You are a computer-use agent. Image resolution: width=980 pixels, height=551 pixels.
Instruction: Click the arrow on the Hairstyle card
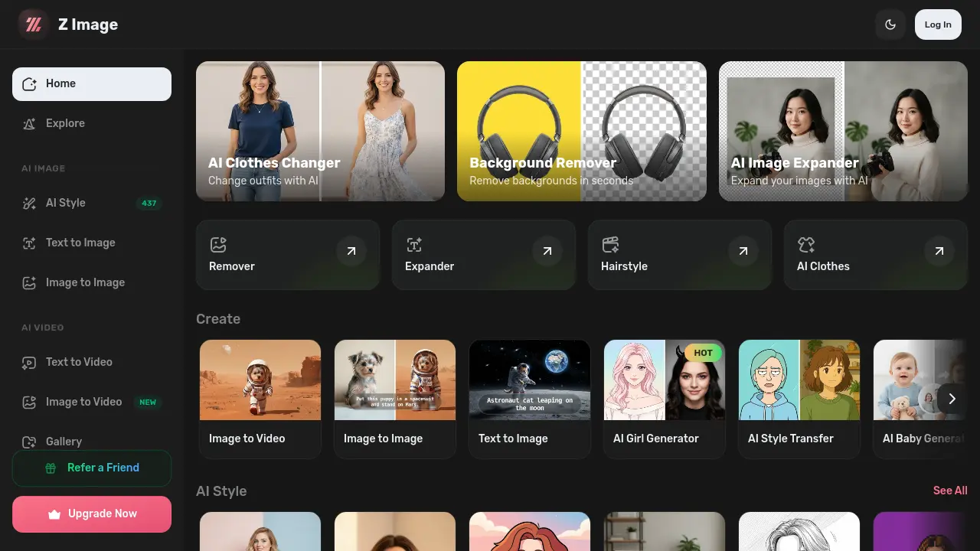click(743, 251)
